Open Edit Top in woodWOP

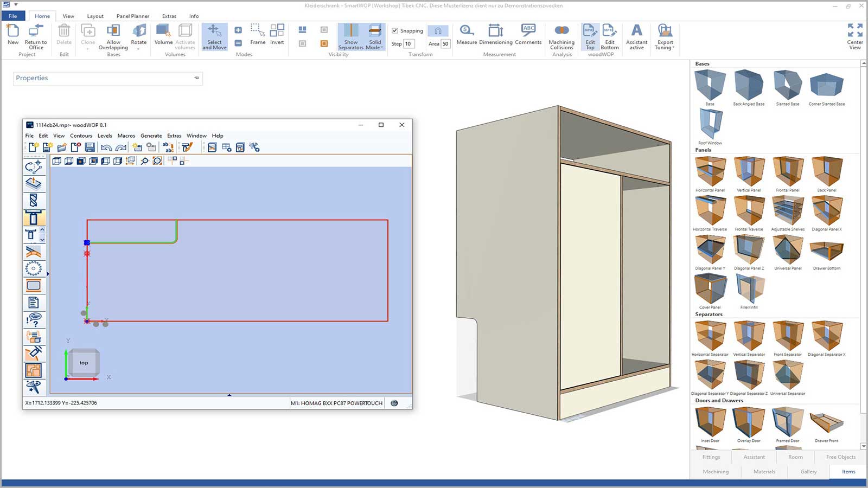point(590,36)
